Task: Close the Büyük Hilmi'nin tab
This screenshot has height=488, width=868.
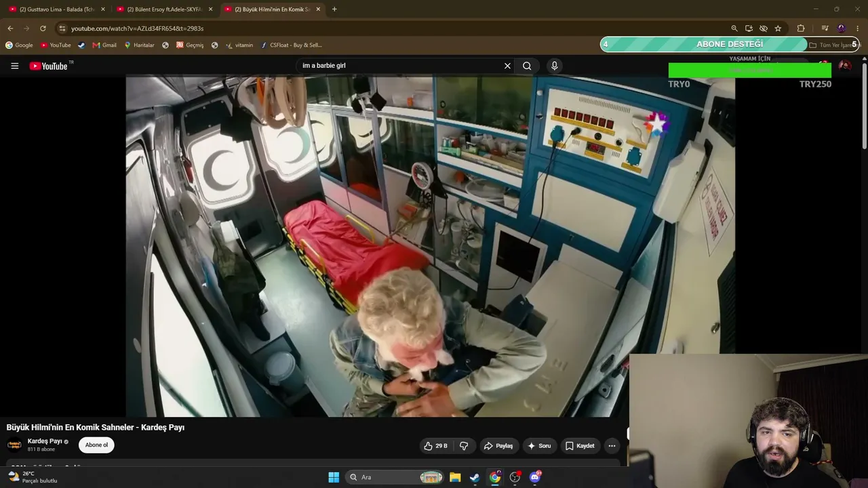Action: [x=318, y=9]
